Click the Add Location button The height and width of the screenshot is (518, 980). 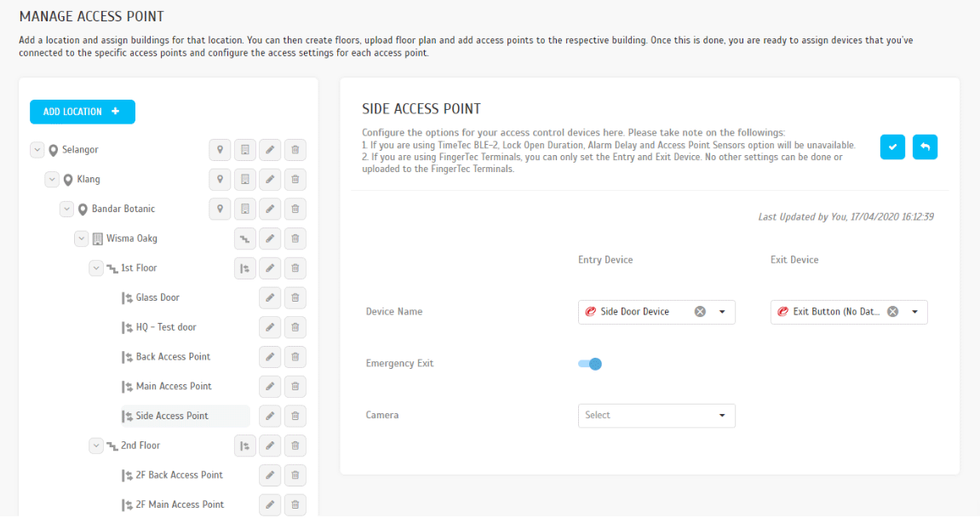(x=83, y=112)
